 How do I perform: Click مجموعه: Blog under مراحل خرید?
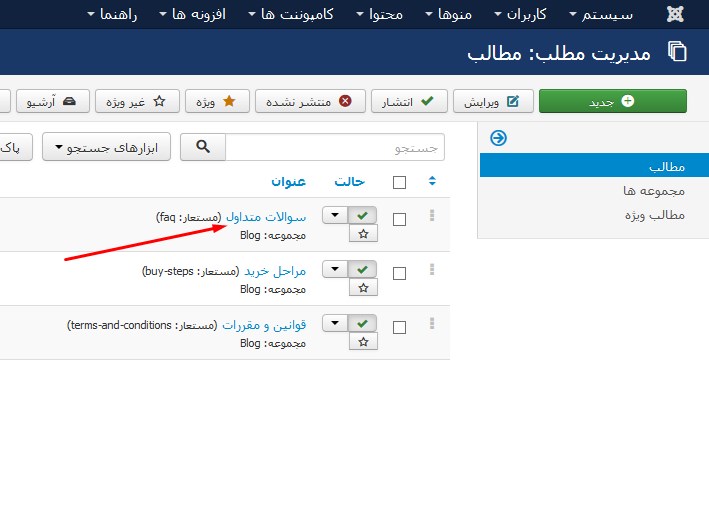coord(273,289)
